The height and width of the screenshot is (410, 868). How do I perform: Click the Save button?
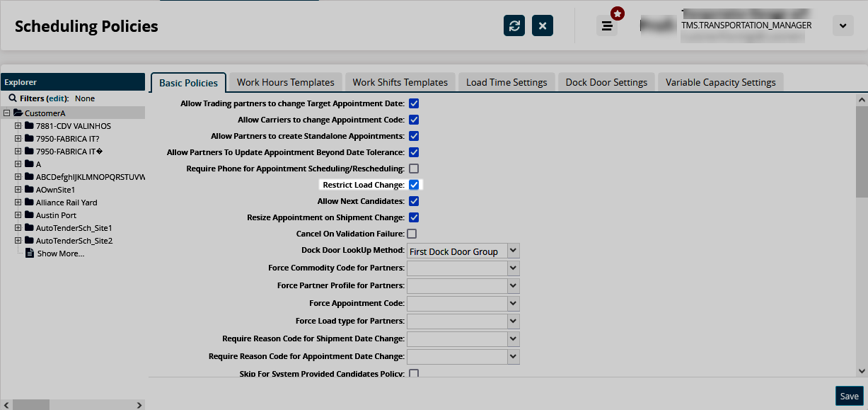pos(849,396)
